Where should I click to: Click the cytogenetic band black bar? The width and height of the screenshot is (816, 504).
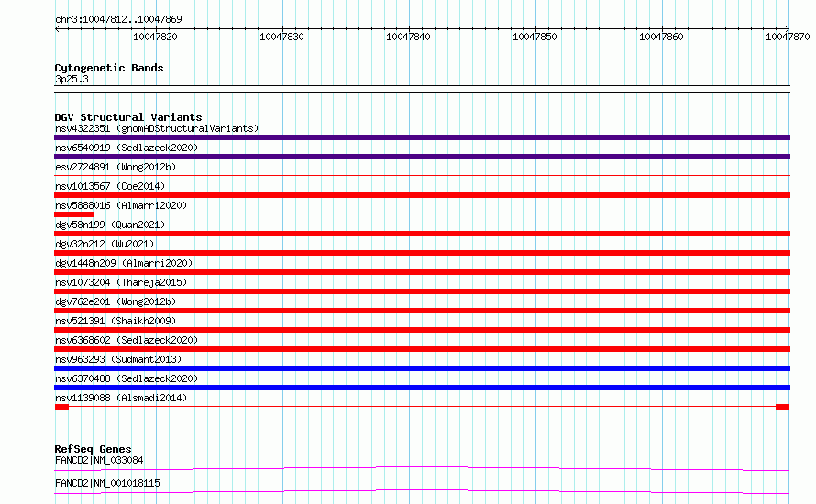point(422,89)
